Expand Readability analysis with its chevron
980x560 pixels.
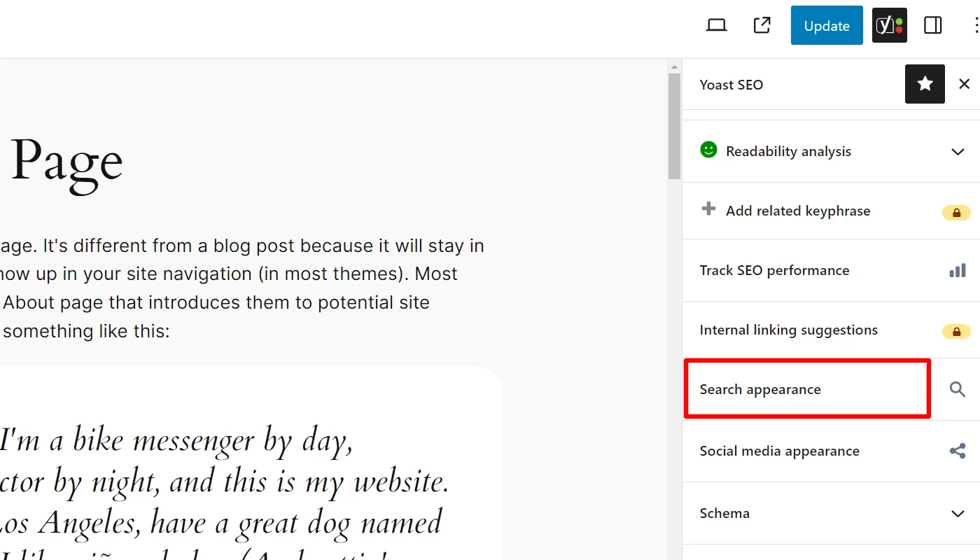pyautogui.click(x=958, y=152)
